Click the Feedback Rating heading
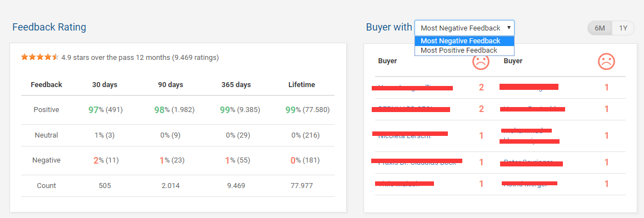 point(49,27)
